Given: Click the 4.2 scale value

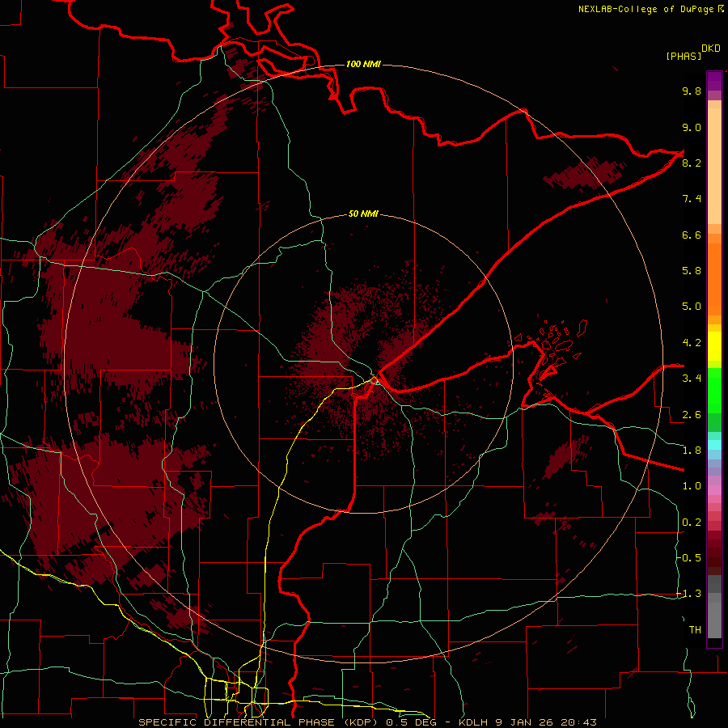Looking at the screenshot, I should pos(692,343).
